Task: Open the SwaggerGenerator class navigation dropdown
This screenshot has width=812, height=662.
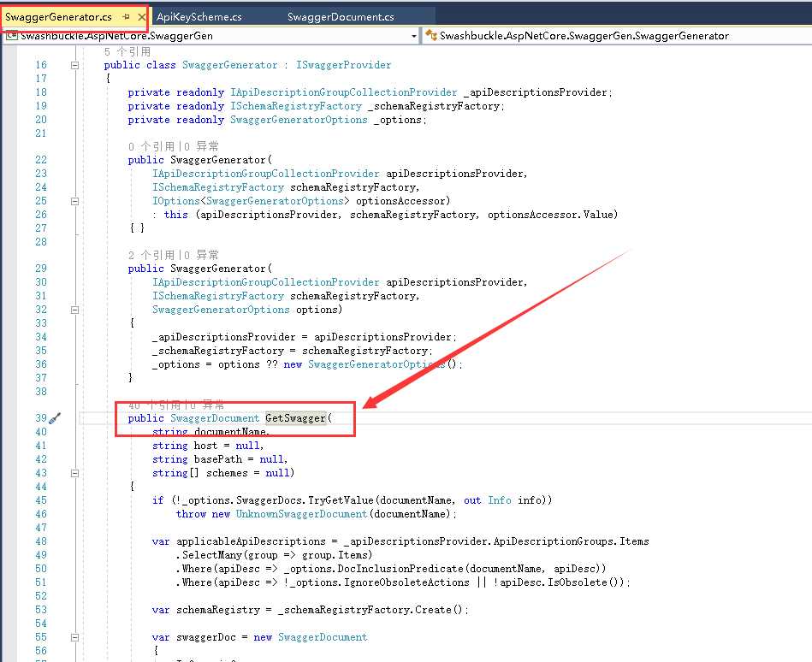Action: click(x=616, y=36)
